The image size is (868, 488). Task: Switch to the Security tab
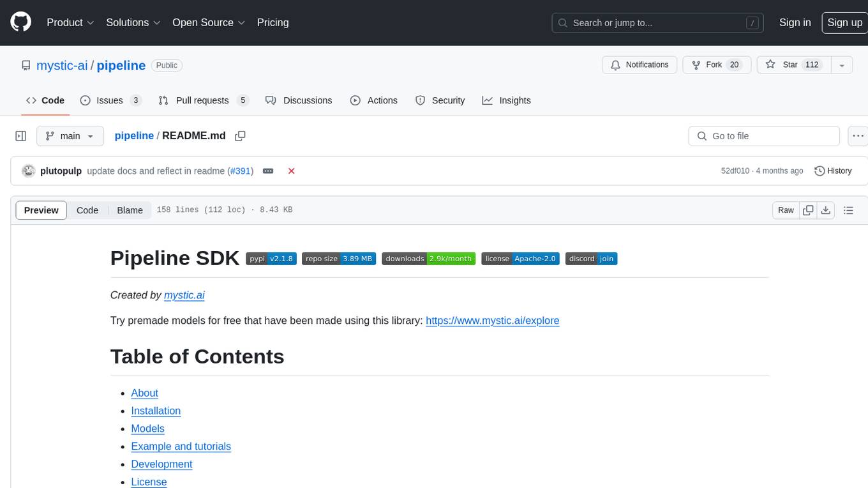click(440, 100)
